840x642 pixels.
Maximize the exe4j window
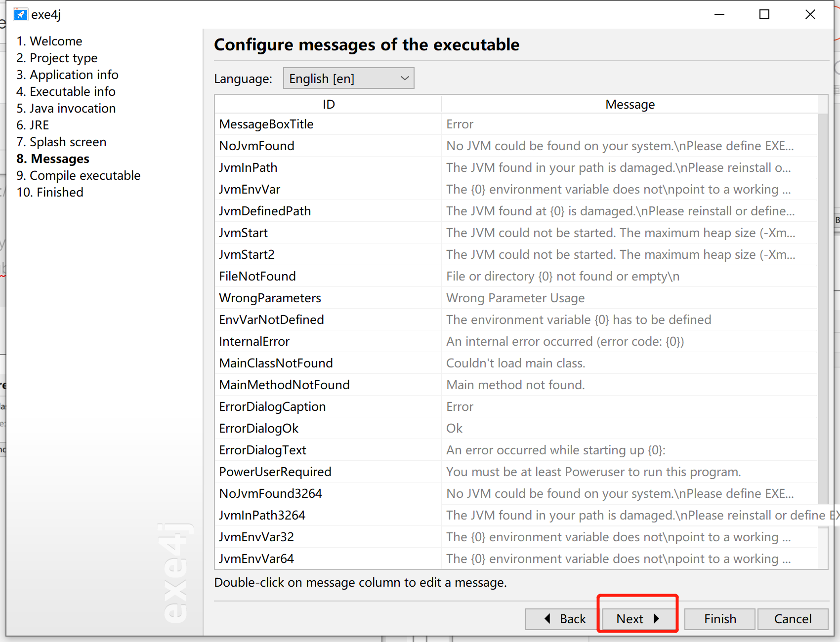(764, 14)
